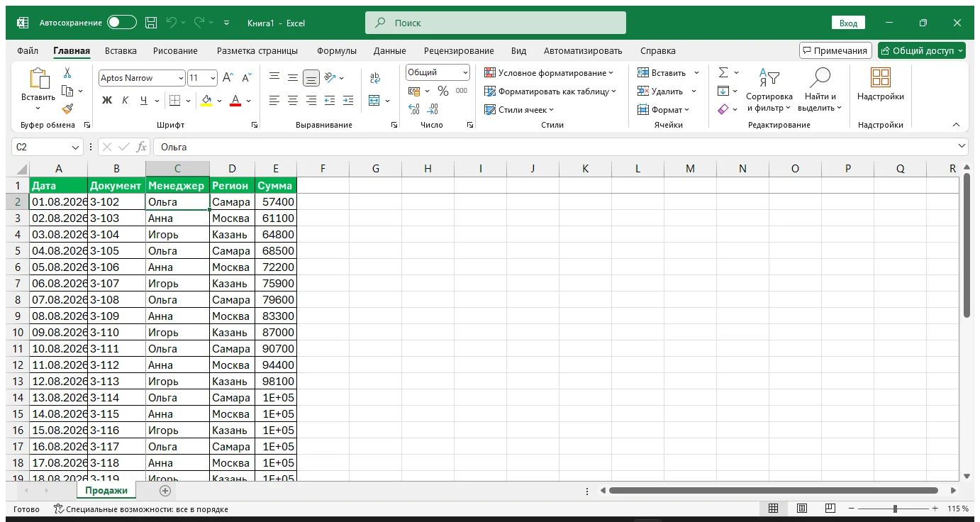Align text to the top of the cell
Viewport: 980px width, 522px height.
(x=274, y=78)
